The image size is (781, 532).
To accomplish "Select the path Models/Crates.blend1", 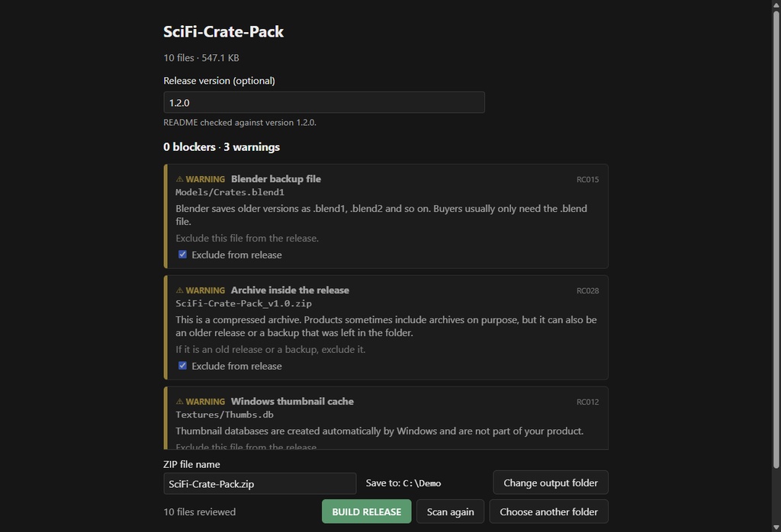I will (230, 192).
